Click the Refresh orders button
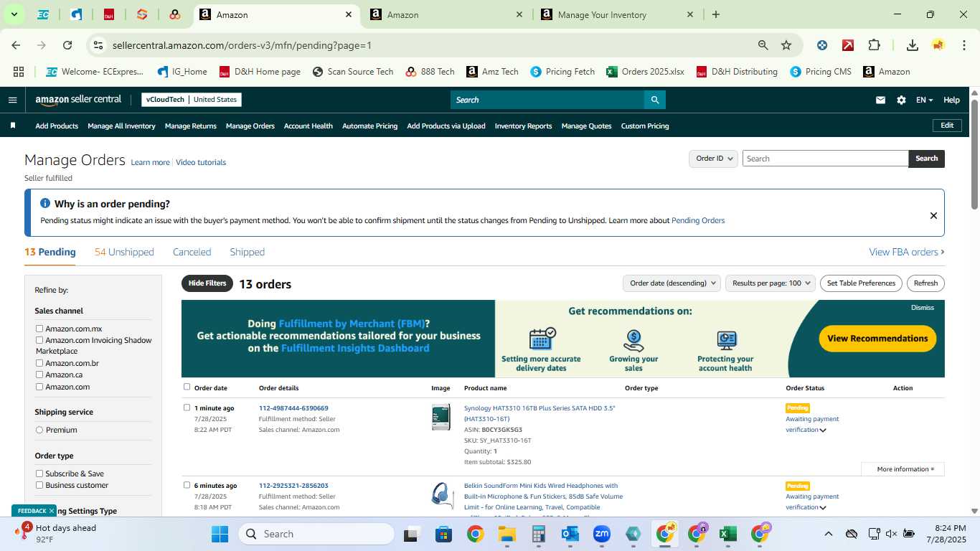The width and height of the screenshot is (980, 551). 925,283
